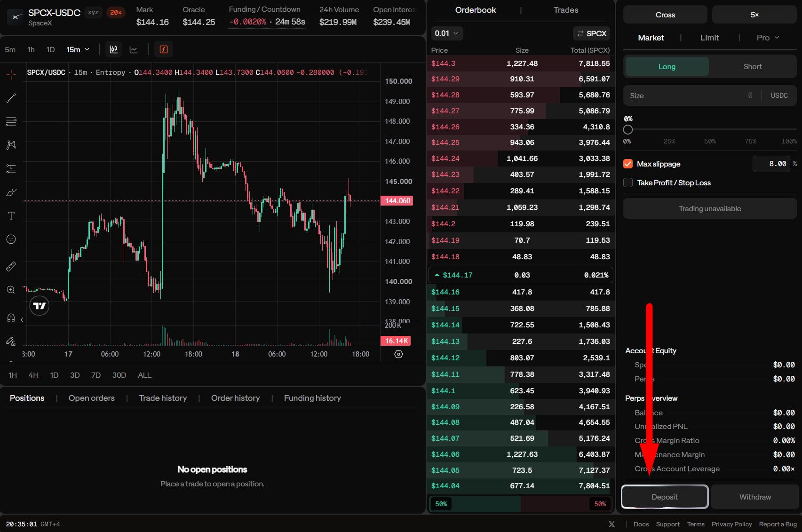The image size is (802, 532).
Task: Open the SPCX-USDC market selector
Action: (x=54, y=13)
